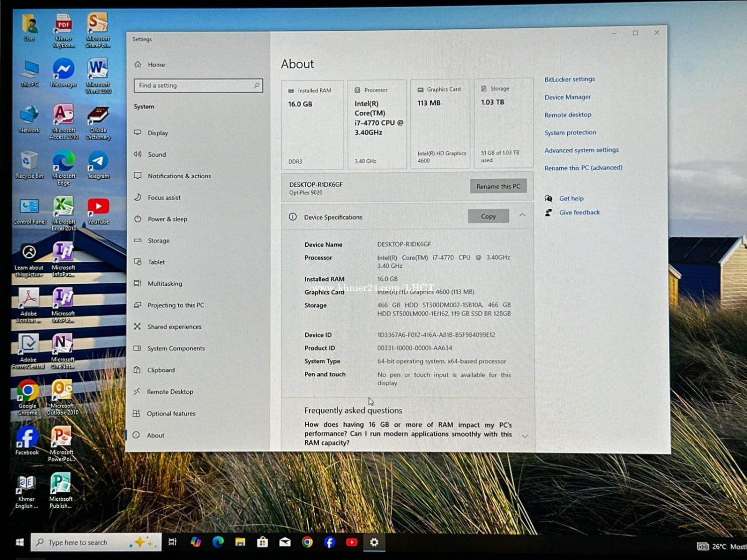The height and width of the screenshot is (560, 747).
Task: Click Task View button on taskbar
Action: [x=172, y=542]
